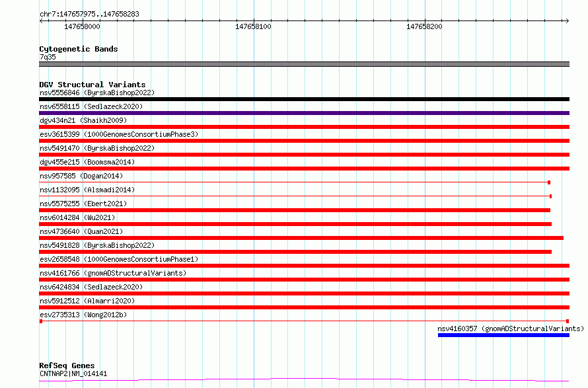Image resolution: width=588 pixels, height=388 pixels.
Task: Click nsv4161766 (gnomADStructuralVariants) label
Action: [113, 273]
